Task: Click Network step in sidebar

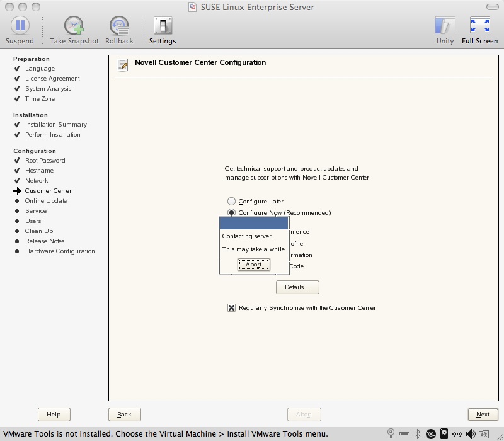Action: click(37, 181)
